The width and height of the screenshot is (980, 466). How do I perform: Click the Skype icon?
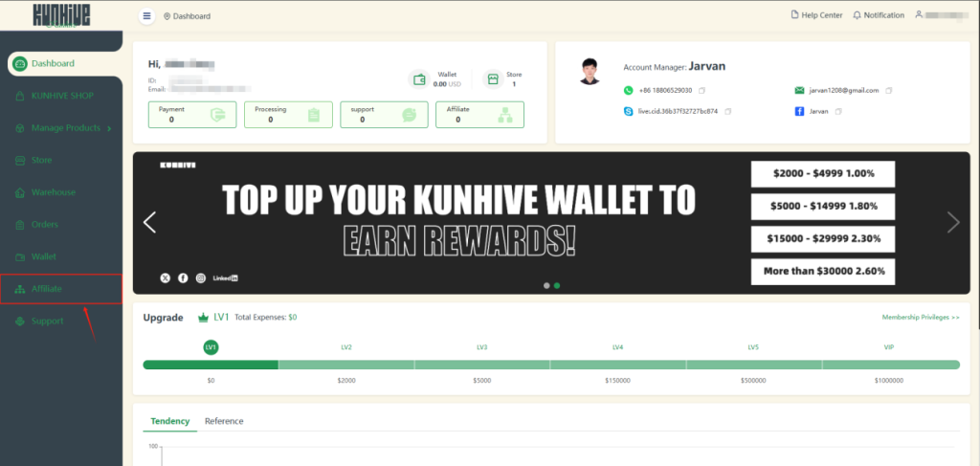click(628, 111)
